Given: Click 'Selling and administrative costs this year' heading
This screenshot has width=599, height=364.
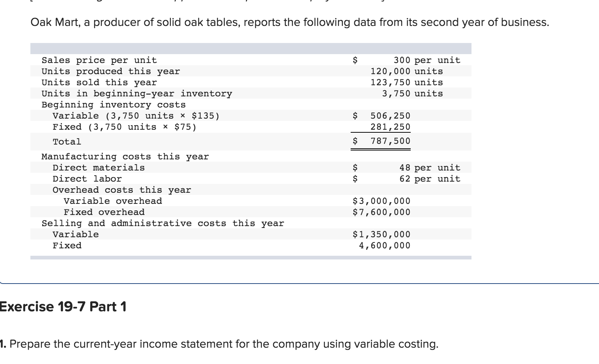Looking at the screenshot, I should pos(163,223).
